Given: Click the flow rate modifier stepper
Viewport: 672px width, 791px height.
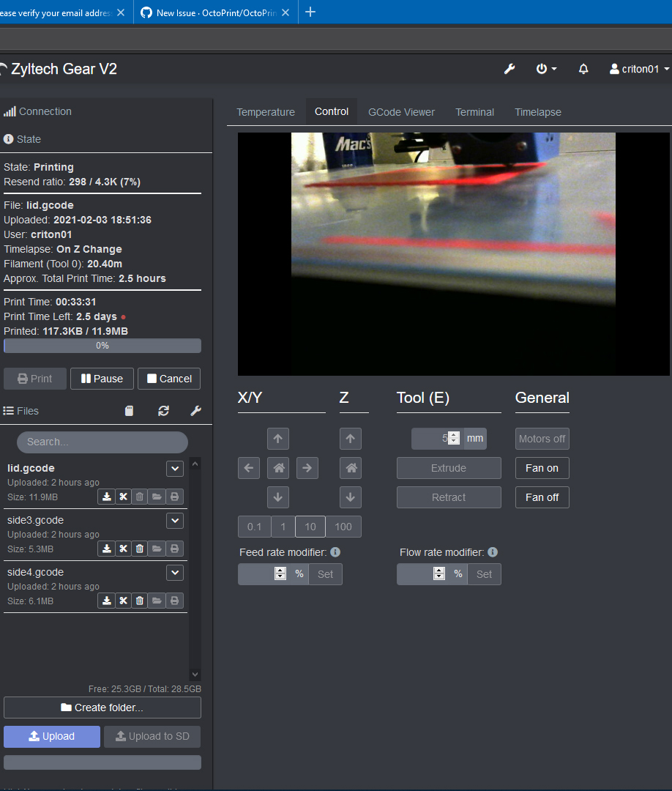Looking at the screenshot, I should tap(439, 573).
